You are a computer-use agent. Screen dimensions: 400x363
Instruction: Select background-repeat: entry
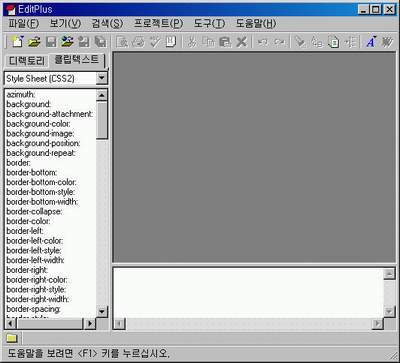coord(41,153)
